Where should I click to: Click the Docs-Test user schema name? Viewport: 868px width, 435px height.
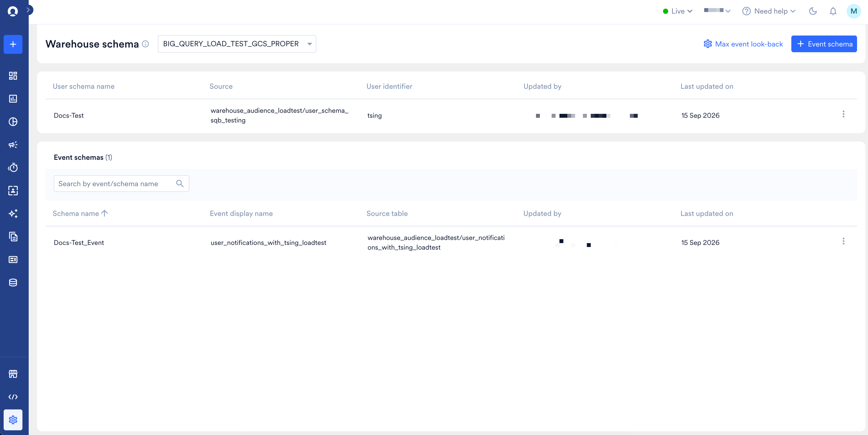click(x=69, y=115)
